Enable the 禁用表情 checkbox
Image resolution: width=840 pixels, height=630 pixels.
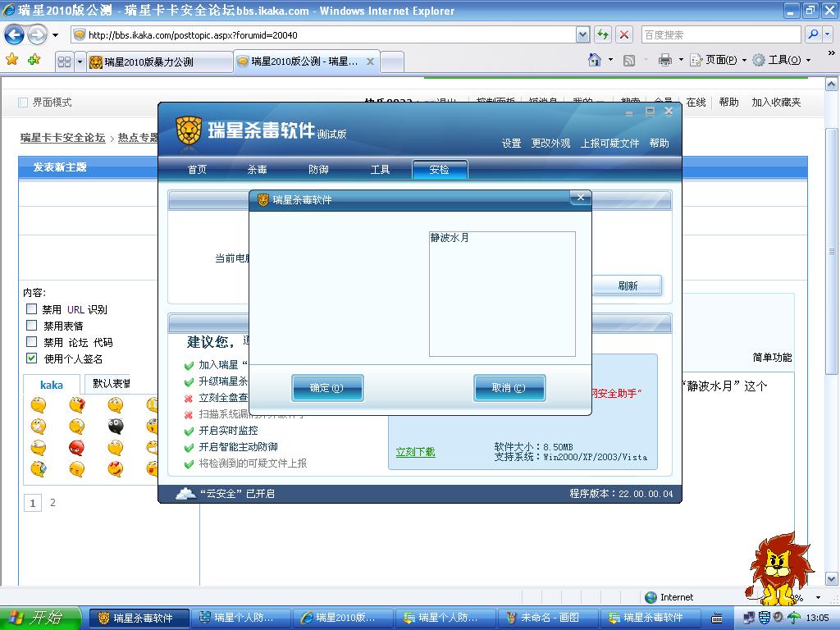pos(32,325)
